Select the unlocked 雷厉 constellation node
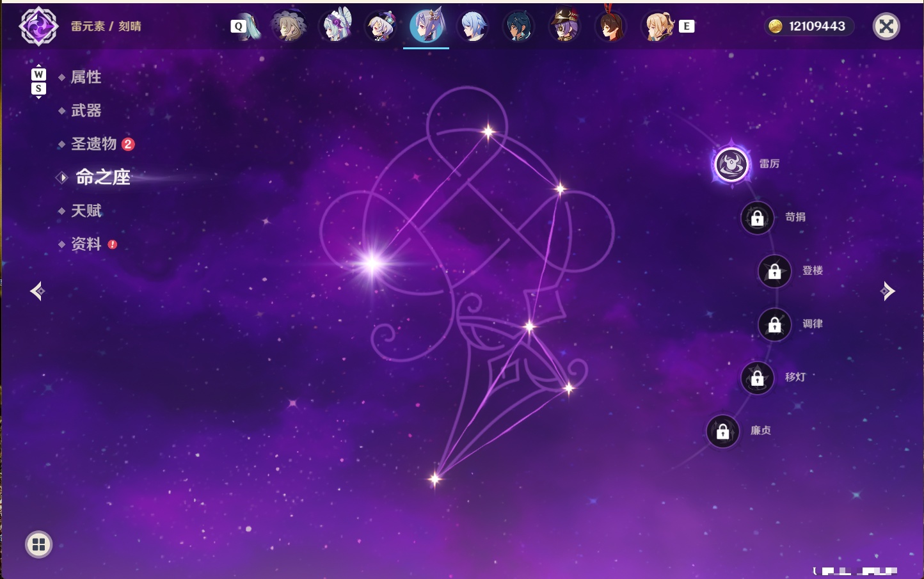Screen dimensions: 924x579 coord(731,164)
